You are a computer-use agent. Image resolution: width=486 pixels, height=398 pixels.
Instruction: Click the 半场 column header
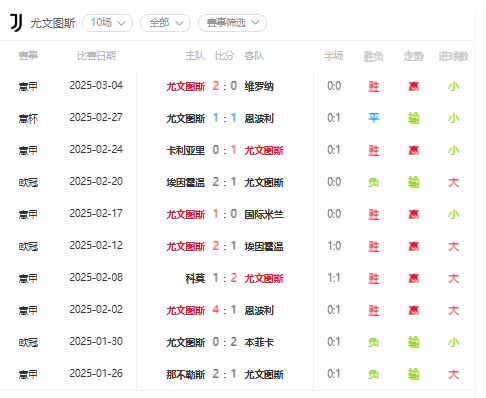coord(333,55)
